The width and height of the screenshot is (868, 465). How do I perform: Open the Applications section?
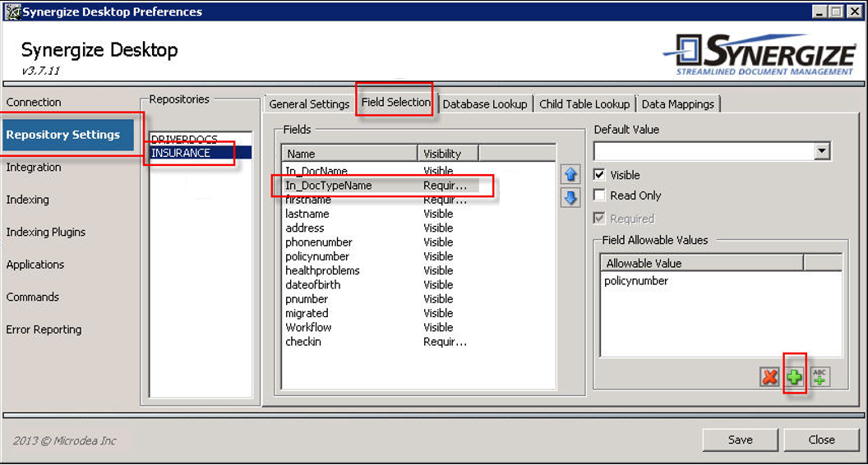click(35, 265)
